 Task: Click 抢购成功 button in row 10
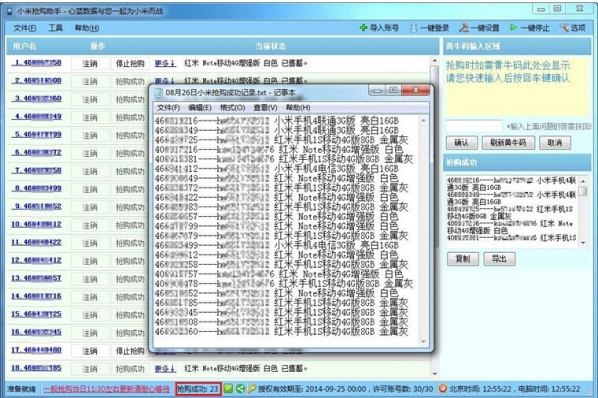pyautogui.click(x=130, y=225)
